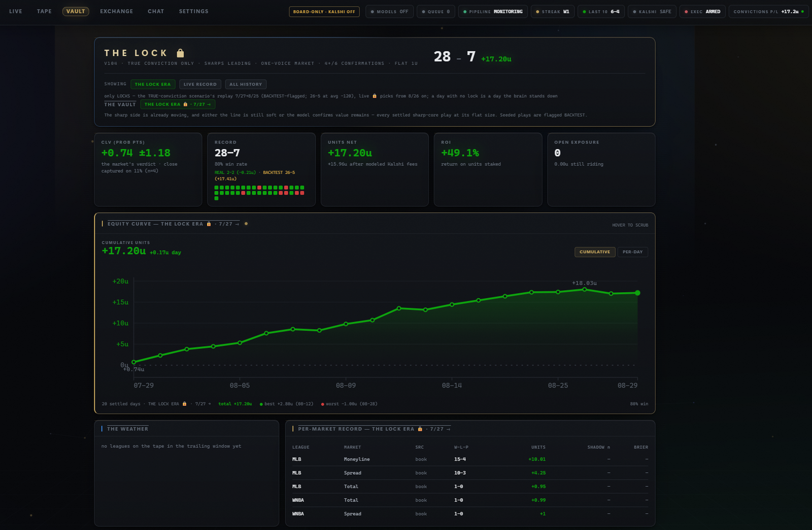Click the CLV (PROB PTS) stat card
This screenshot has height=530, width=812.
[148, 169]
